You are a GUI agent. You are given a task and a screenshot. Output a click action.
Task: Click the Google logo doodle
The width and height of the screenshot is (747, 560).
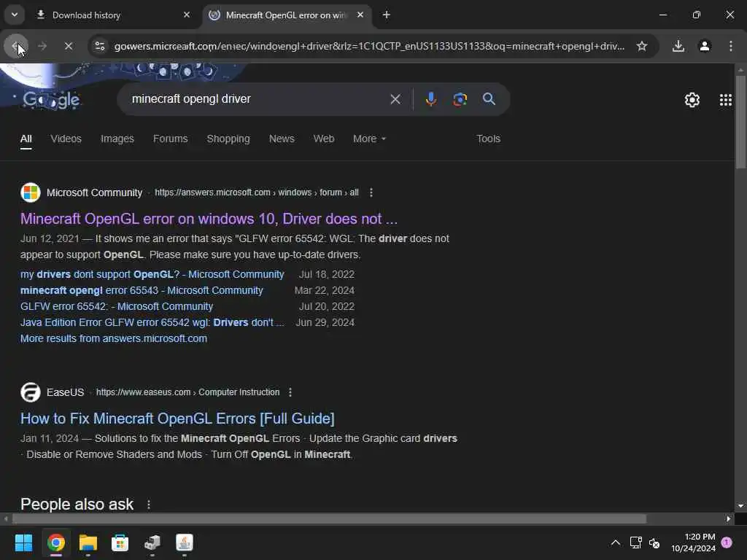point(52,99)
